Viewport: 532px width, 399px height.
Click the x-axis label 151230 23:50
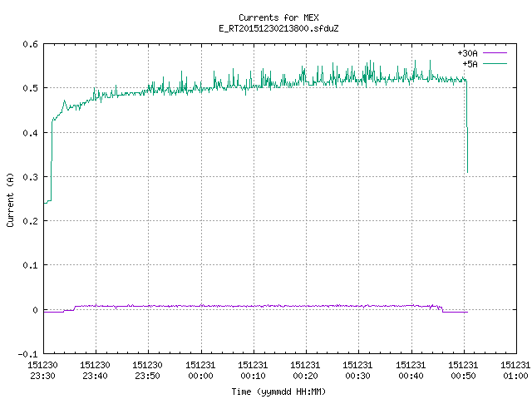click(147, 371)
